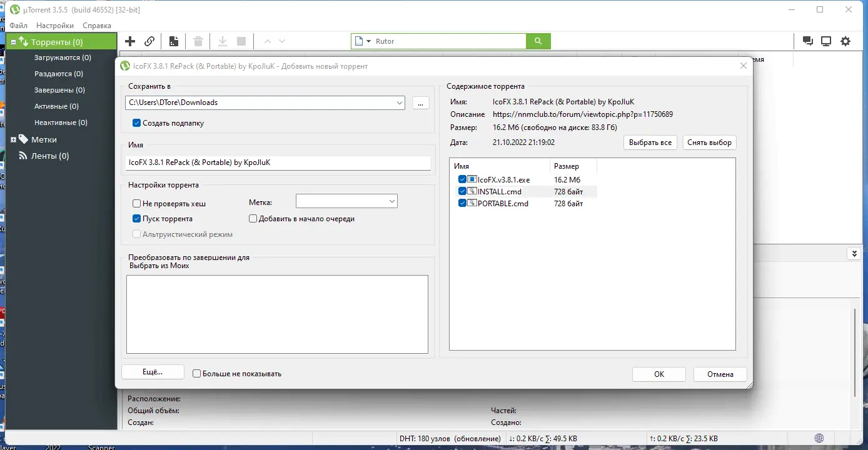Image resolution: width=868 pixels, height=450 pixels.
Task: Uncheck INSTALL.cmd file checkbox
Action: coord(463,191)
